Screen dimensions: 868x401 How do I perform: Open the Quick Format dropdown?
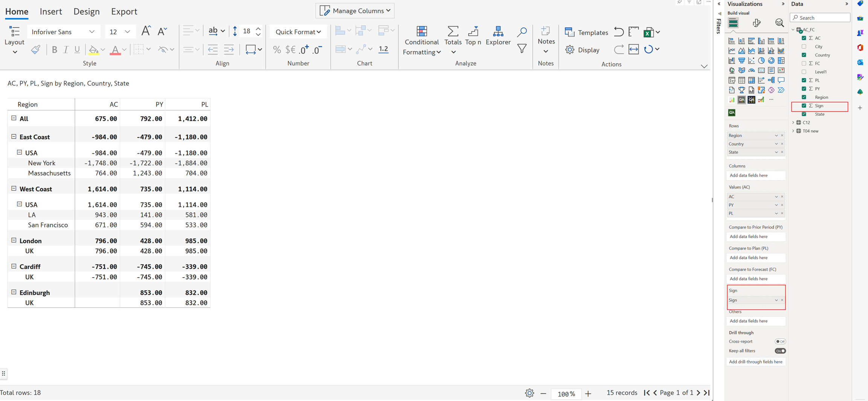(298, 32)
